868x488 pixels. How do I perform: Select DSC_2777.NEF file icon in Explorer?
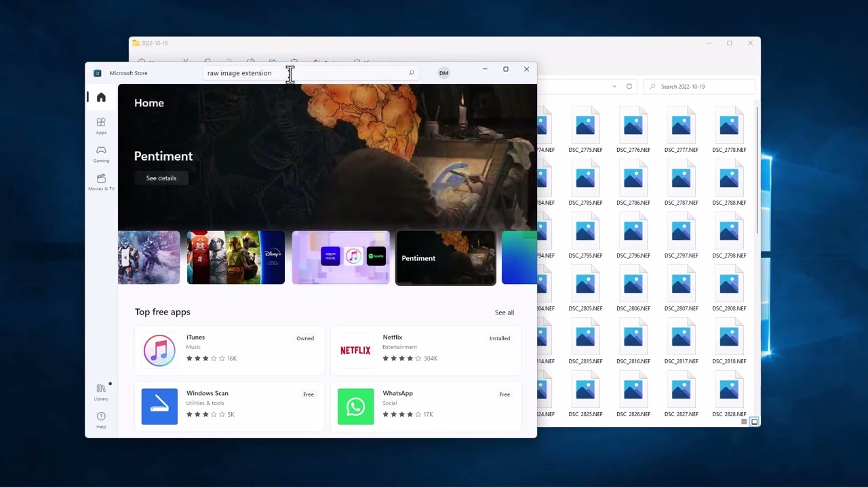click(682, 125)
